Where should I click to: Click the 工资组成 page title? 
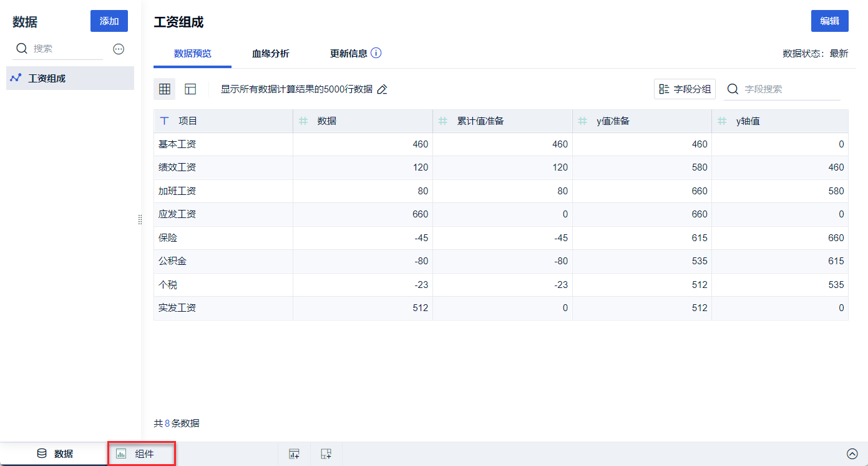(x=178, y=22)
